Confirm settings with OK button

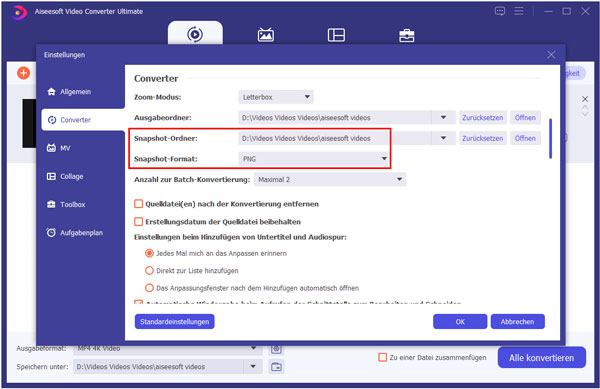click(460, 322)
